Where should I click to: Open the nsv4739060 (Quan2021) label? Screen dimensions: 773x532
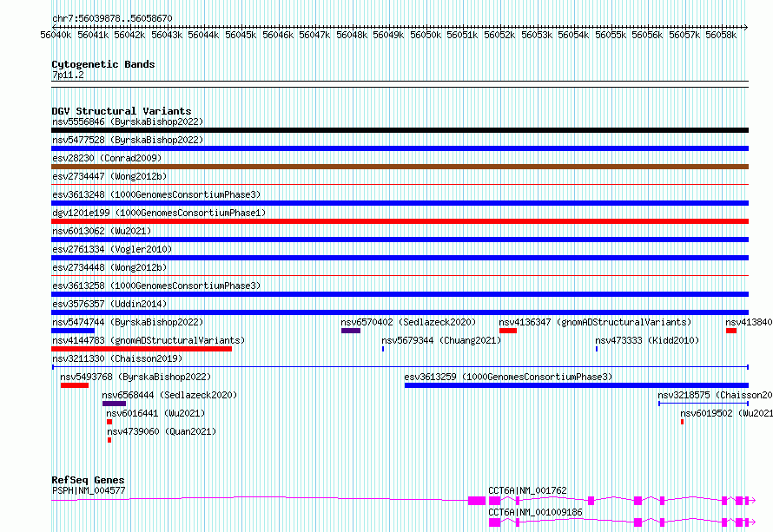[x=162, y=431]
